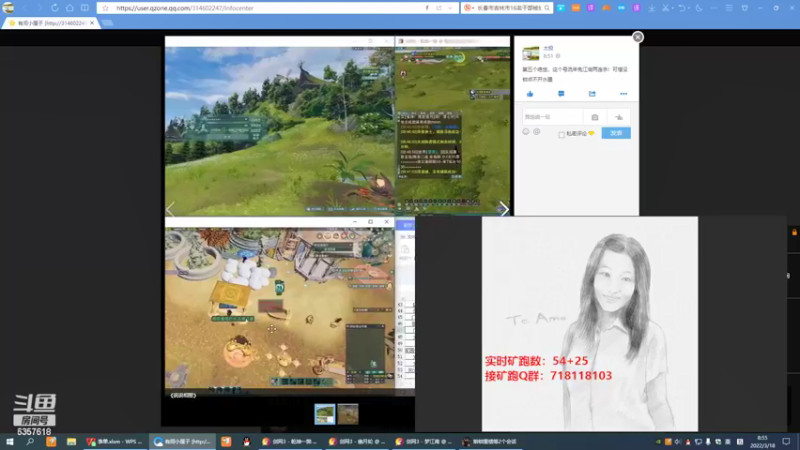Click the search magnifier in search box

pos(547,8)
